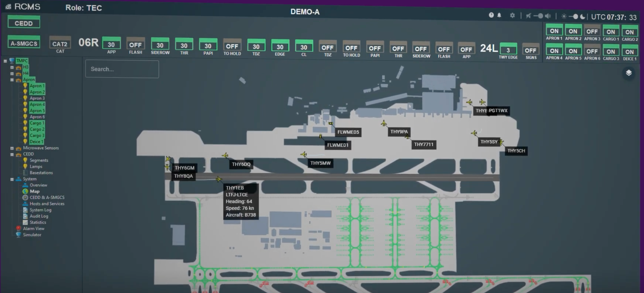Open the notifications bell icon
The width and height of the screenshot is (644, 293).
499,15
